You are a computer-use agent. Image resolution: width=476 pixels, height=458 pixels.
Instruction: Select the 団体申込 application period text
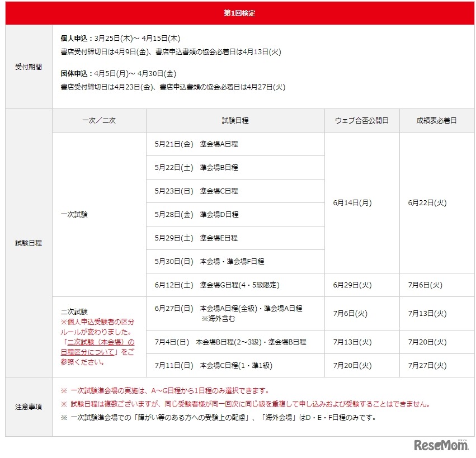pyautogui.click(x=120, y=73)
